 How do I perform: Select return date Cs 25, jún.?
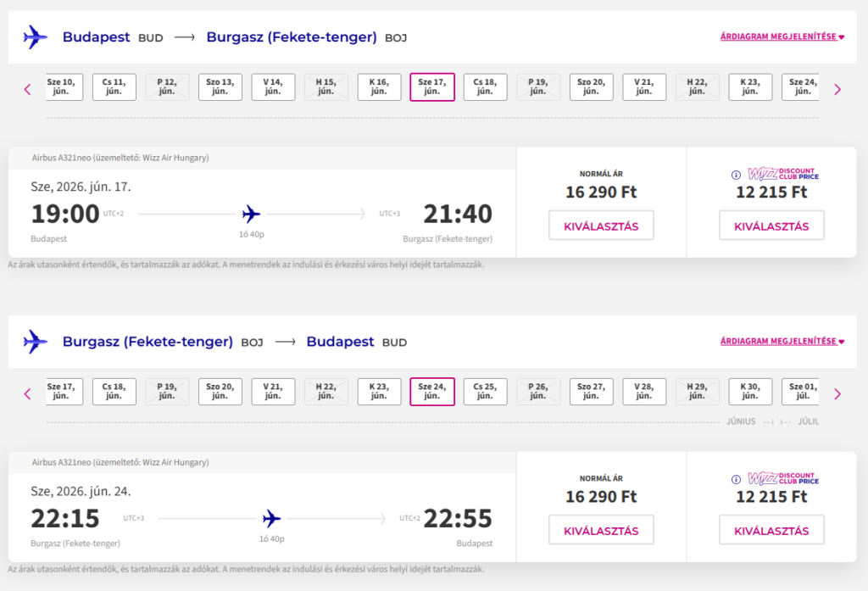[485, 392]
